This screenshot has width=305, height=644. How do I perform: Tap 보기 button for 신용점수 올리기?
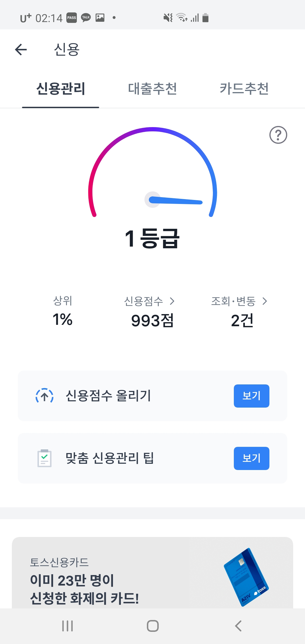point(251,396)
